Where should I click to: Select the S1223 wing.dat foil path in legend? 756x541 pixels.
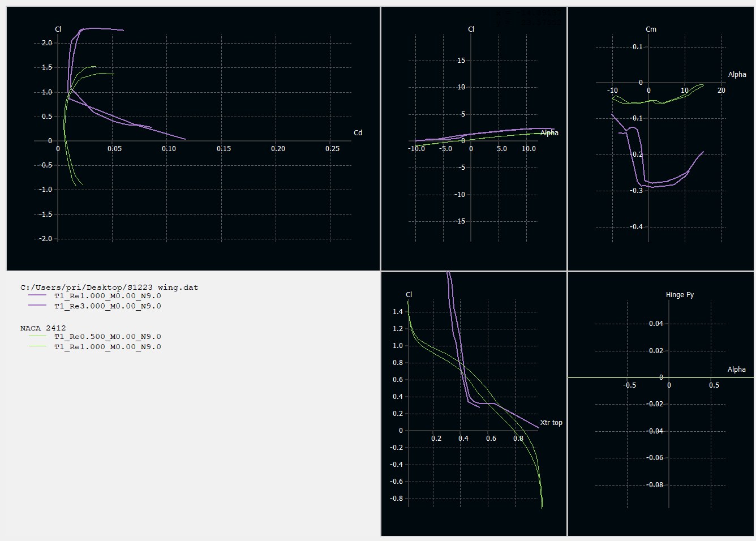point(109,287)
